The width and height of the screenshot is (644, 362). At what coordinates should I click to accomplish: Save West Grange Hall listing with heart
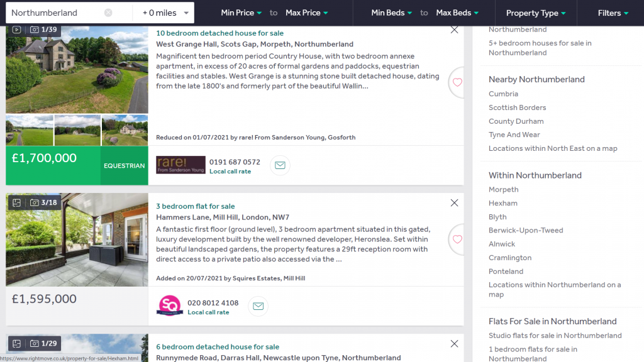457,82
